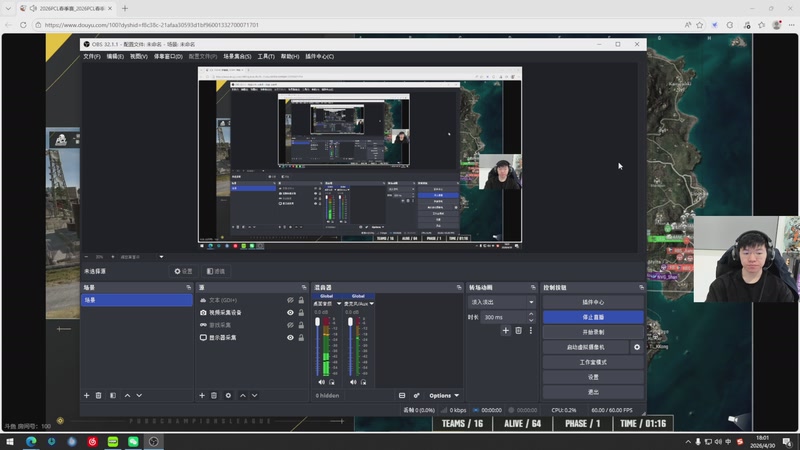Pop out the 转场动画 dock panel

tap(533, 288)
